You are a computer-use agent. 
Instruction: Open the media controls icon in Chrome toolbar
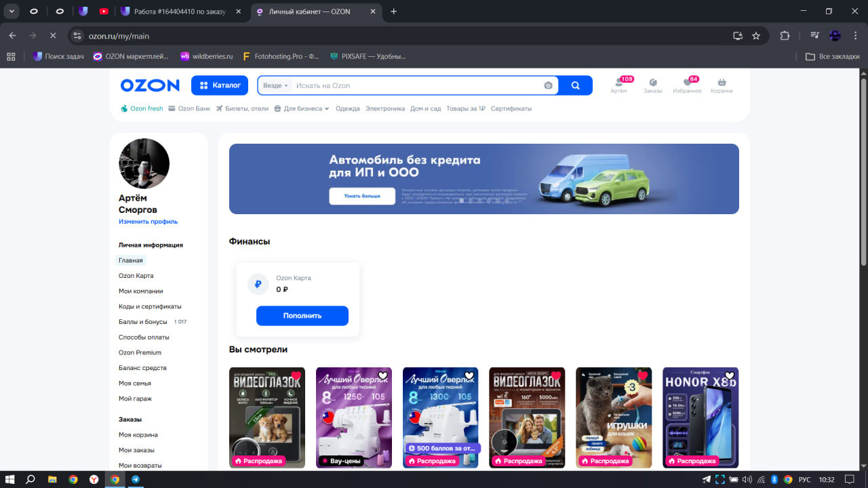click(x=815, y=36)
